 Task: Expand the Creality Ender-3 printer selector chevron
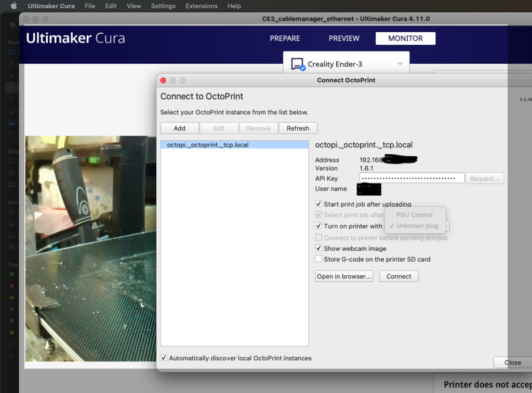(x=401, y=63)
